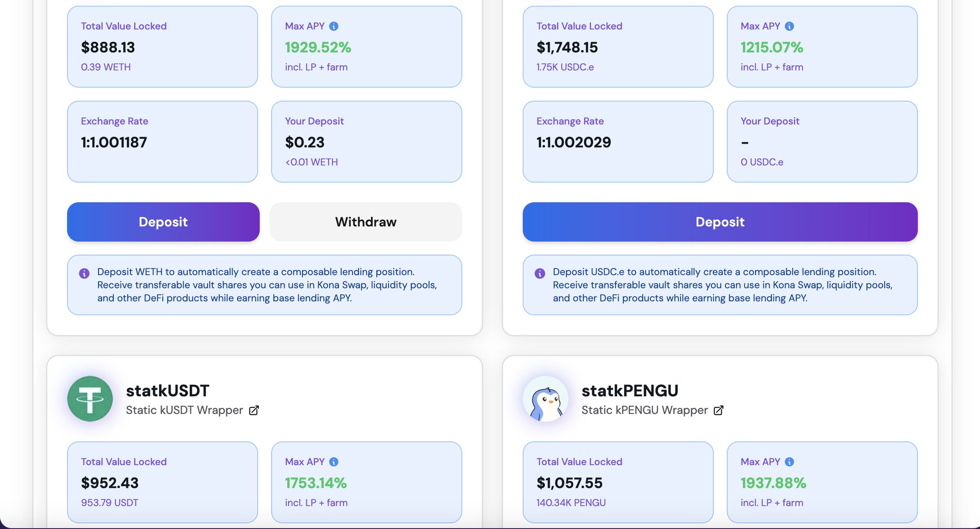Viewport: 980px width, 529px height.
Task: Open the Static kUSDT Wrapper external link icon
Action: tap(254, 410)
